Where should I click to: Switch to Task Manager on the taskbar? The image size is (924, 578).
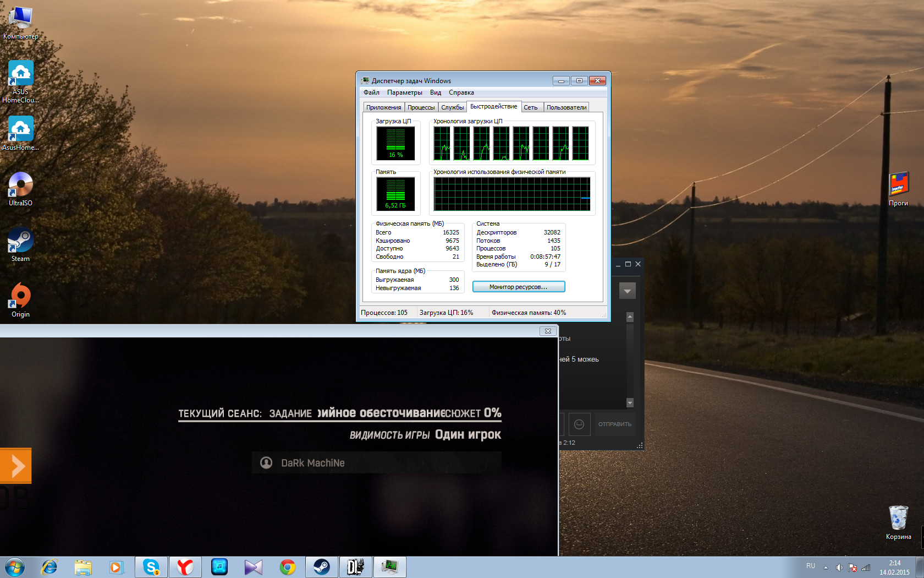pyautogui.click(x=390, y=567)
